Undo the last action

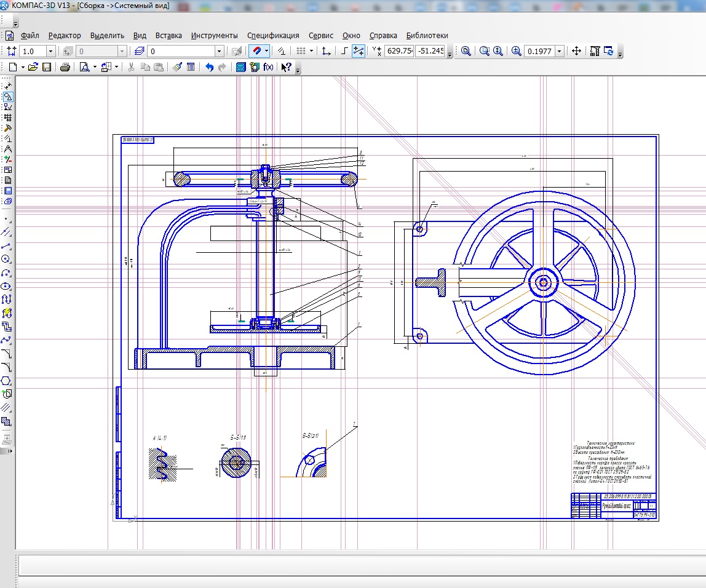click(209, 67)
